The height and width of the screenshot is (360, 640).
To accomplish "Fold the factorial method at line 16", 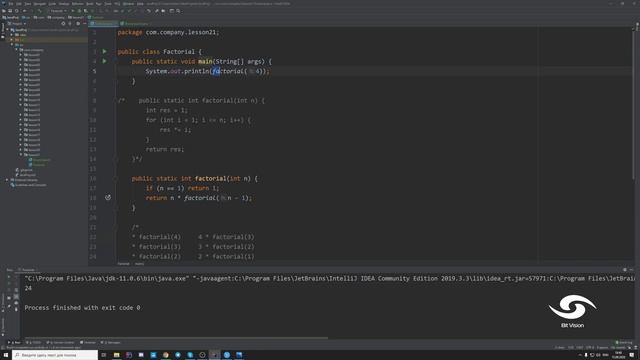I will pos(116,178).
